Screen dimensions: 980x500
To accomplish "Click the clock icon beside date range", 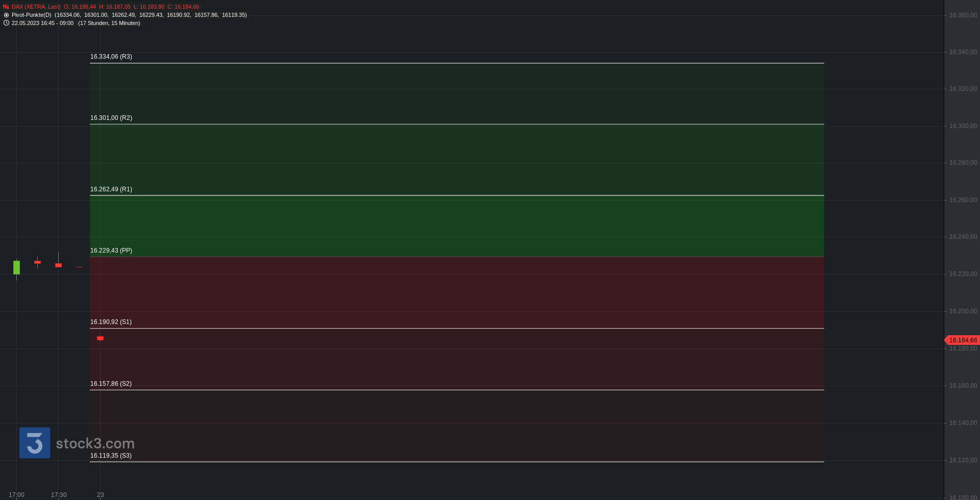I will pos(6,23).
